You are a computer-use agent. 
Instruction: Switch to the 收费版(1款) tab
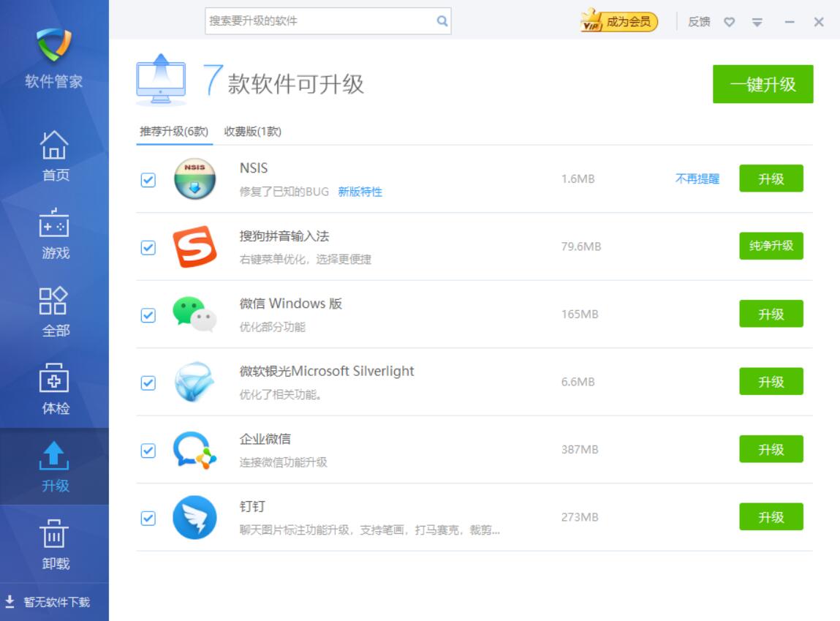252,131
